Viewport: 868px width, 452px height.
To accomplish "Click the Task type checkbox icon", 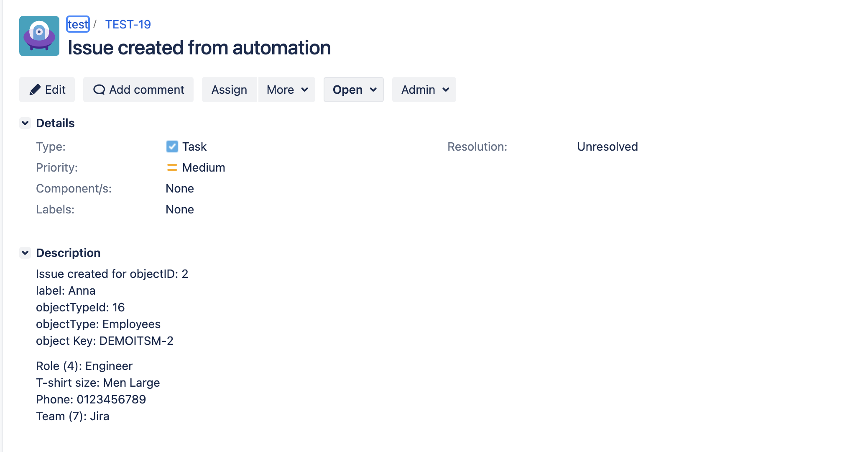I will pyautogui.click(x=172, y=146).
